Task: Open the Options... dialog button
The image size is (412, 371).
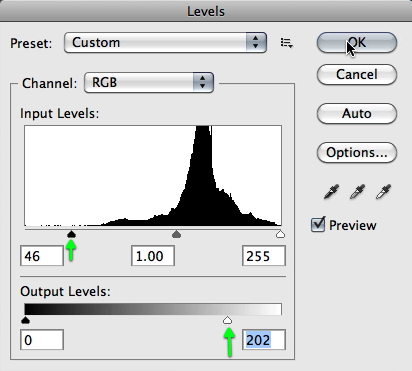Action: [x=357, y=153]
